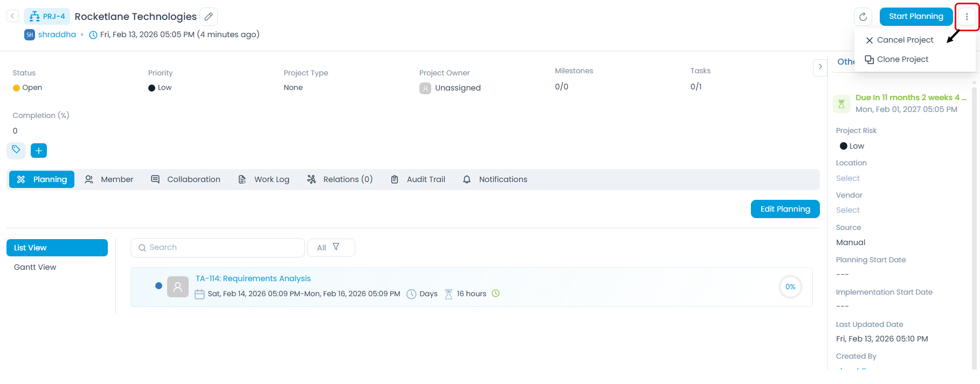Select Cancel Project from the menu
The width and height of the screenshot is (980, 384).
pyautogui.click(x=905, y=40)
